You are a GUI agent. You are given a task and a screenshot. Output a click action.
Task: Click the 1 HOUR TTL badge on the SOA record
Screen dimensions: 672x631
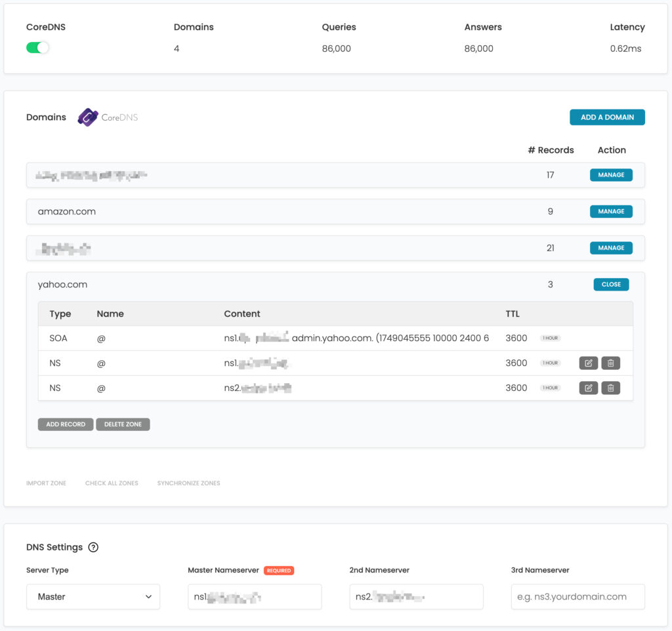coord(550,338)
